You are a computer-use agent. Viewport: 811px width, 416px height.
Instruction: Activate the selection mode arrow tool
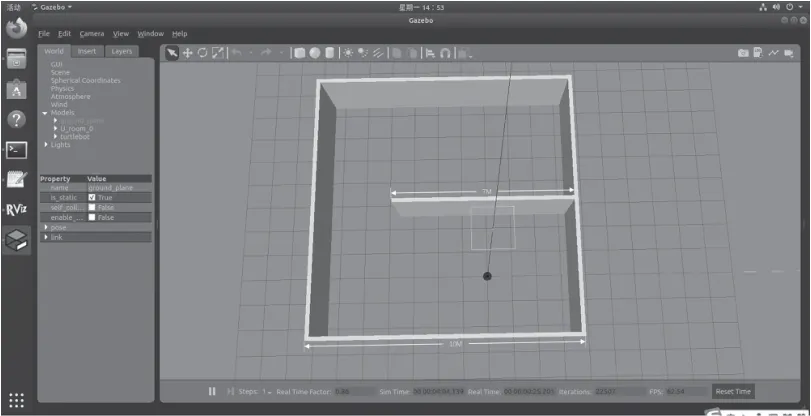[x=172, y=53]
